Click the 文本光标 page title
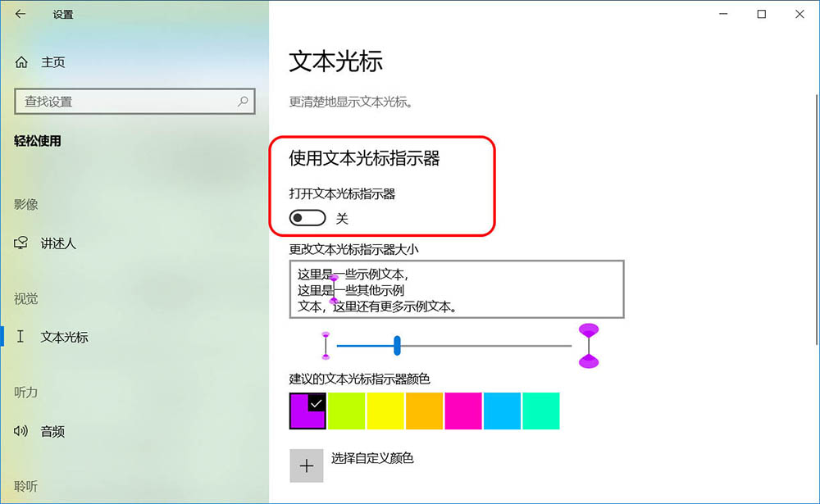Image resolution: width=820 pixels, height=504 pixels. click(x=335, y=61)
